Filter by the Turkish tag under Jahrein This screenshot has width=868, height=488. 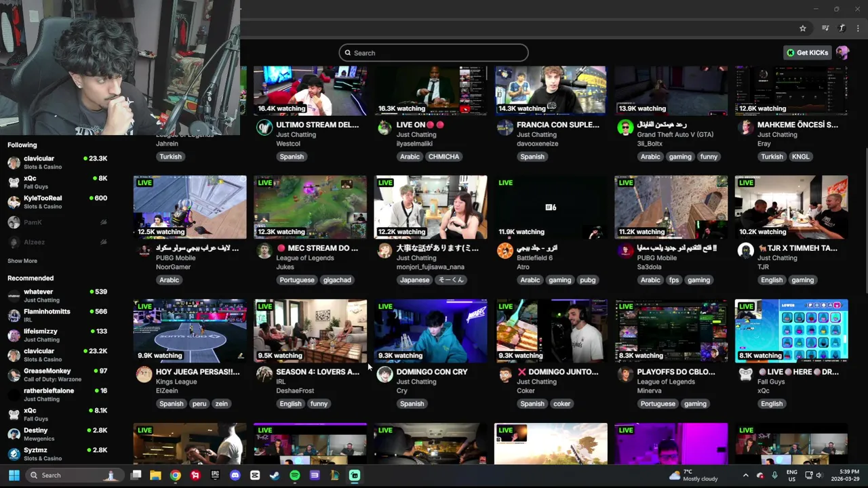170,157
